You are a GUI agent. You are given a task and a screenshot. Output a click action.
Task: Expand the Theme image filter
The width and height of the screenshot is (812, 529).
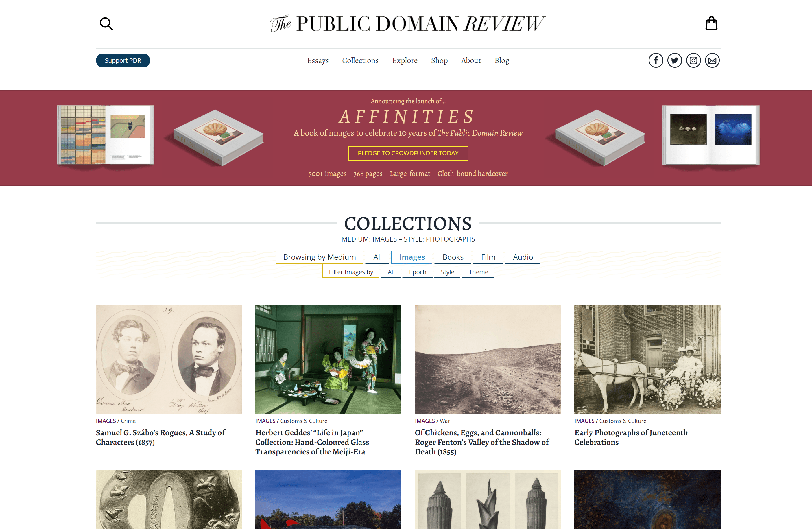tap(478, 272)
